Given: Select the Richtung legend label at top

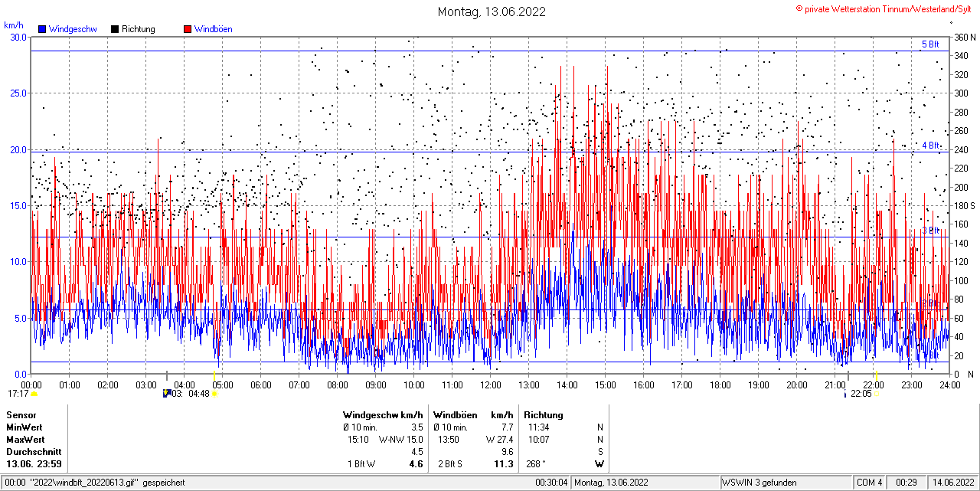Looking at the screenshot, I should (x=139, y=29).
